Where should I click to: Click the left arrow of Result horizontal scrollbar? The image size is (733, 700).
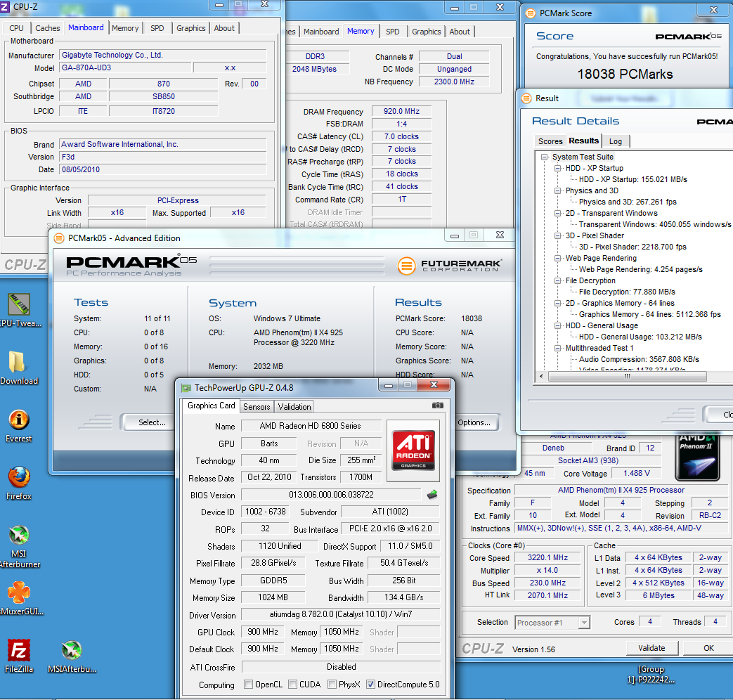541,376
